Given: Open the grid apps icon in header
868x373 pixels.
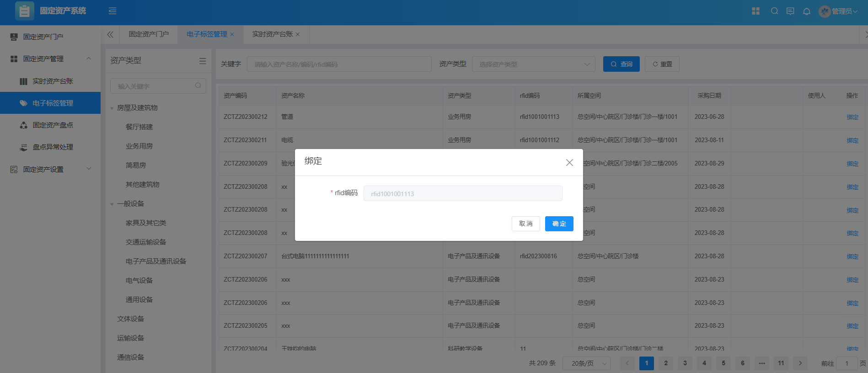Looking at the screenshot, I should coord(755,11).
